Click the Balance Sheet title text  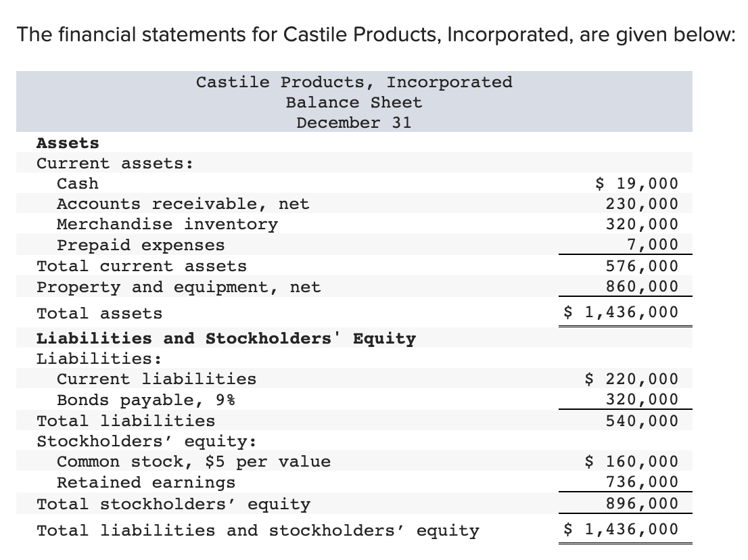pyautogui.click(x=354, y=103)
